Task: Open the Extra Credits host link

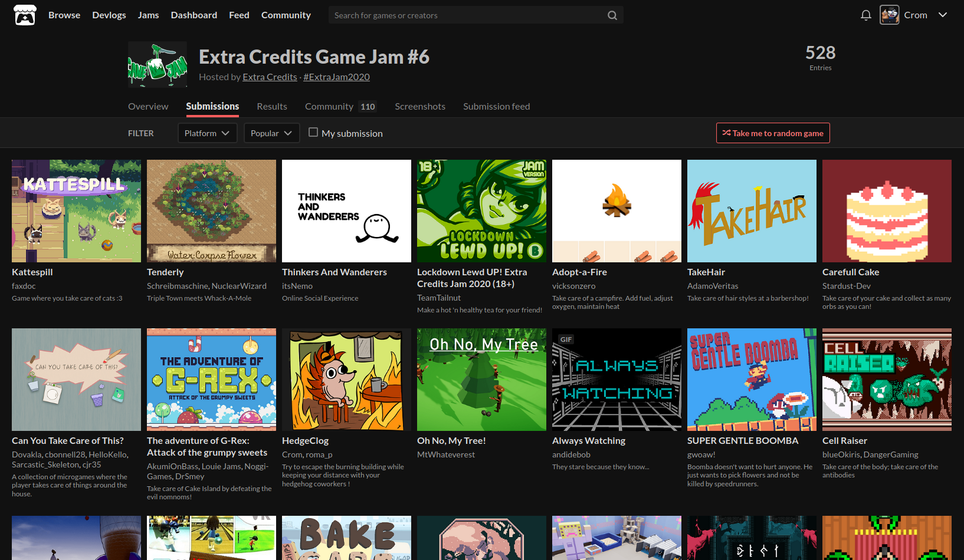Action: click(270, 77)
